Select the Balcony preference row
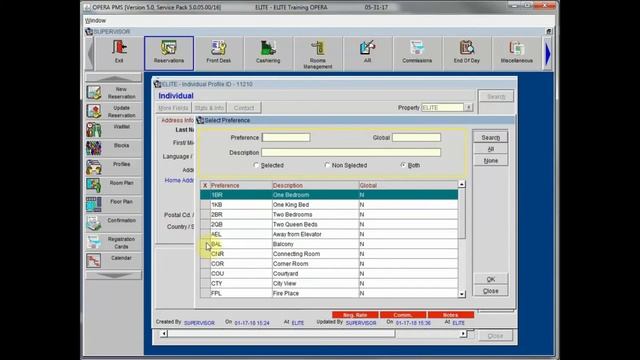 pyautogui.click(x=329, y=244)
